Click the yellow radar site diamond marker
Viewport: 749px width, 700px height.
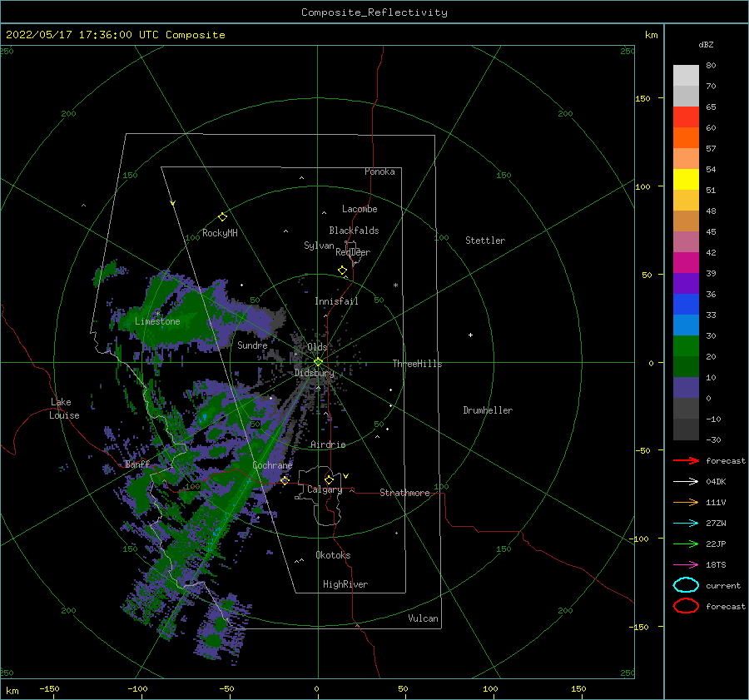coord(318,362)
